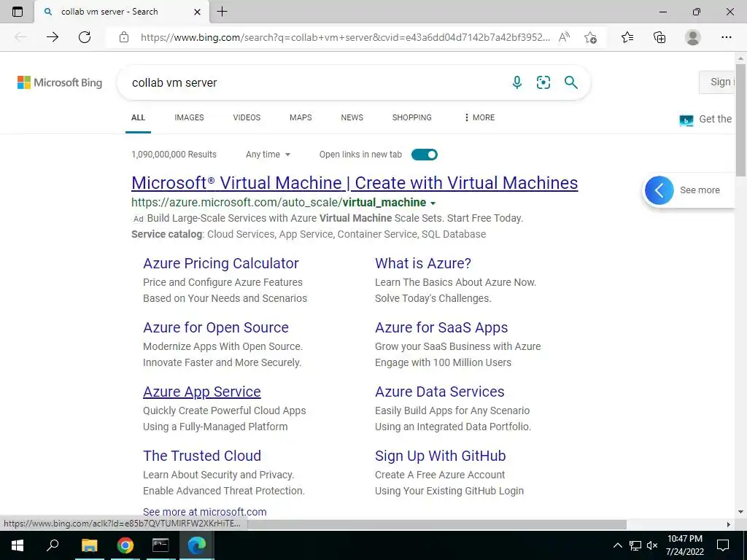
Task: Focus the browser address bar URL
Action: point(345,37)
